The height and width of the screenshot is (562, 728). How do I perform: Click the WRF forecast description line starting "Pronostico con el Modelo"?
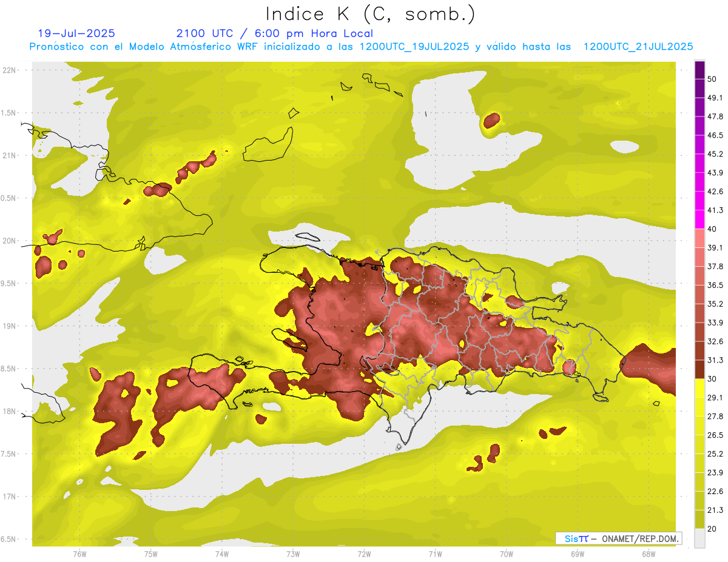tap(362, 47)
